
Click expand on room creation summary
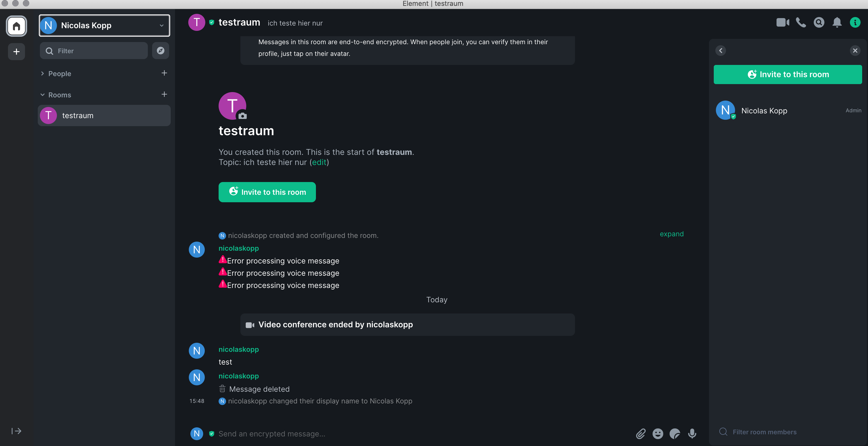(x=671, y=234)
